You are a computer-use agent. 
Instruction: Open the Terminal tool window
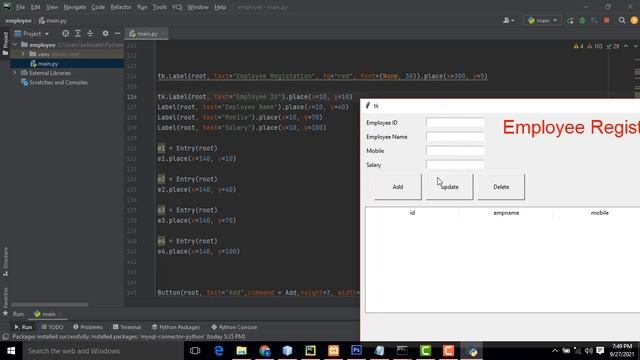tap(127, 327)
